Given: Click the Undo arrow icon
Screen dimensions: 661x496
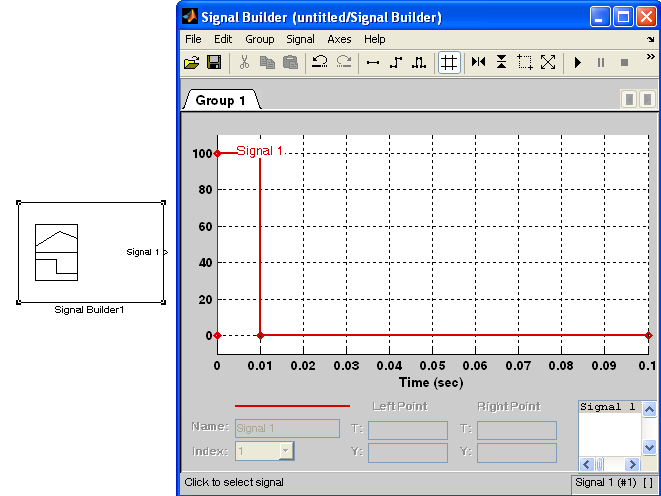Looking at the screenshot, I should coord(320,62).
